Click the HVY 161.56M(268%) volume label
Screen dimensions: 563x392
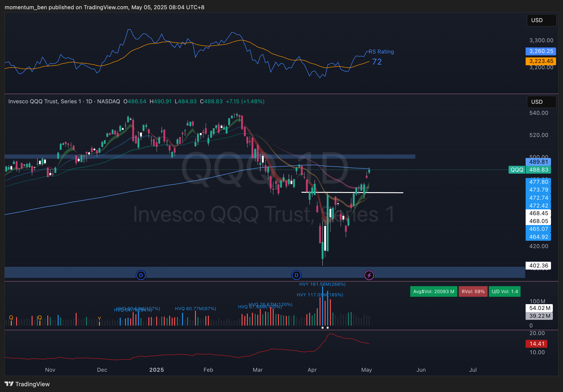click(322, 284)
